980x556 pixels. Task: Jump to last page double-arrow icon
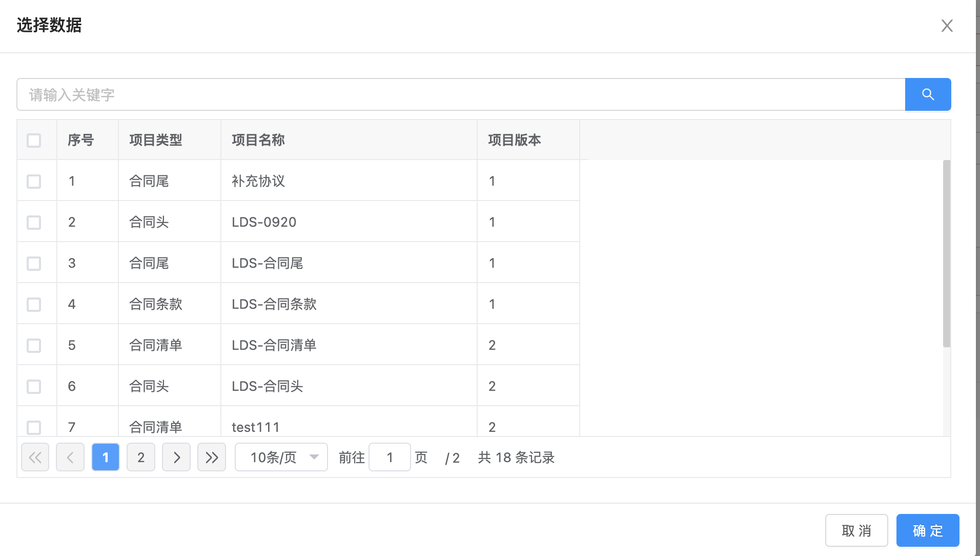[212, 457]
